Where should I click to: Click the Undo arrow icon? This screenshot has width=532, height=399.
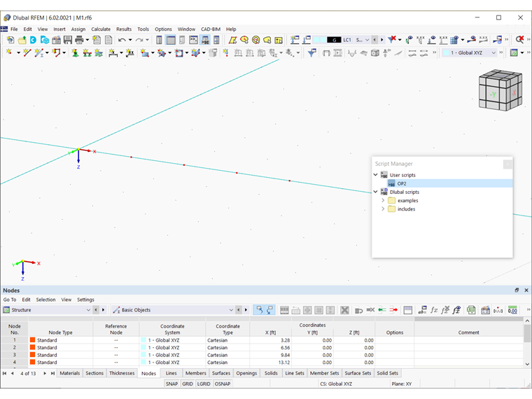(122, 40)
